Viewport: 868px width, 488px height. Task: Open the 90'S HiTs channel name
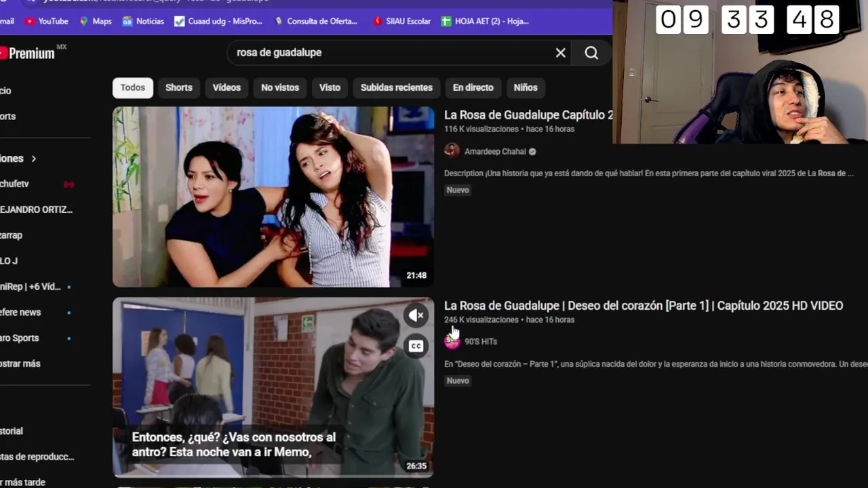(481, 342)
